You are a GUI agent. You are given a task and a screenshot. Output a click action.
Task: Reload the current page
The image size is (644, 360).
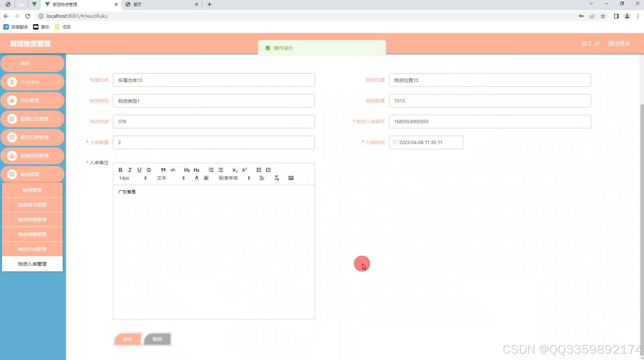pyautogui.click(x=28, y=16)
